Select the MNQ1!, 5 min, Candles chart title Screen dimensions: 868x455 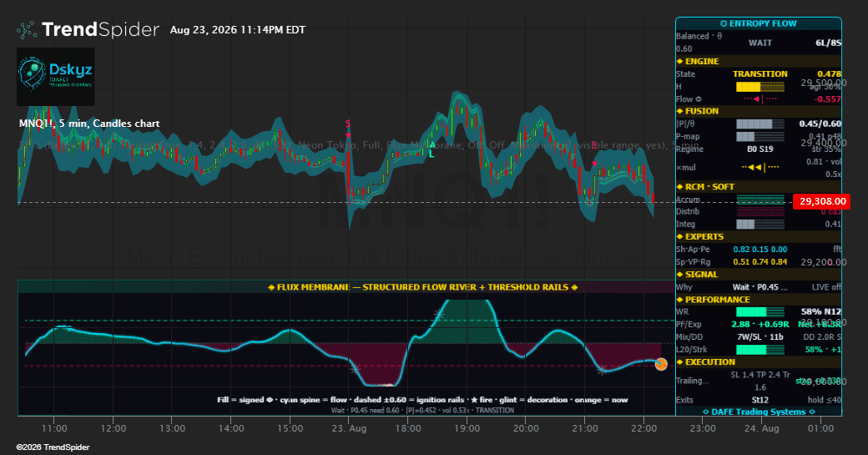pyautogui.click(x=89, y=124)
